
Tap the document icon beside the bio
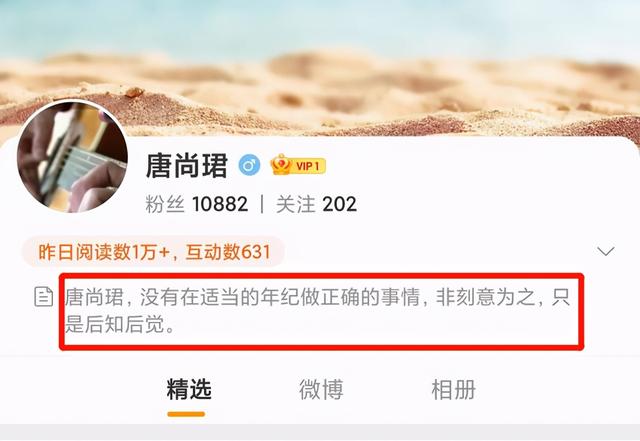coord(43,297)
